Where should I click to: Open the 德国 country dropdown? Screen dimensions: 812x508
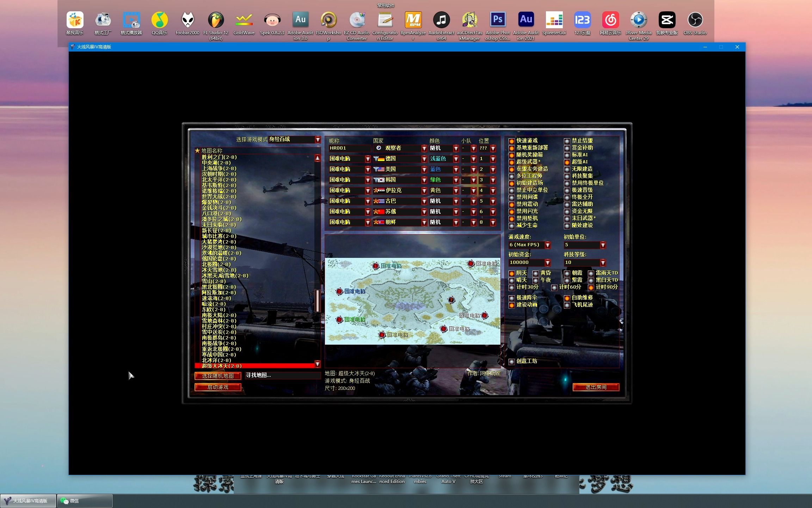coord(424,159)
